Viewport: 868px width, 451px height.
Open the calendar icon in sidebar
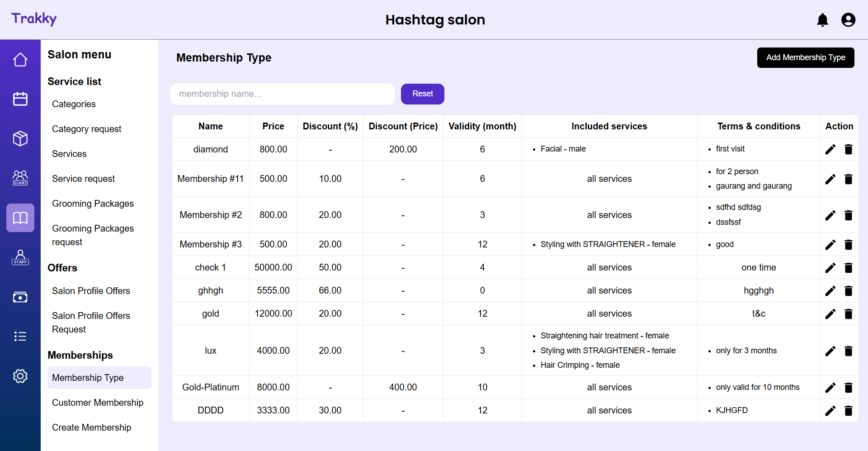[x=20, y=99]
